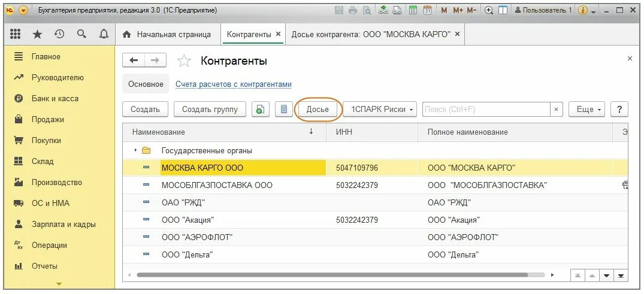Open print preview icon in the title bar

point(367,11)
